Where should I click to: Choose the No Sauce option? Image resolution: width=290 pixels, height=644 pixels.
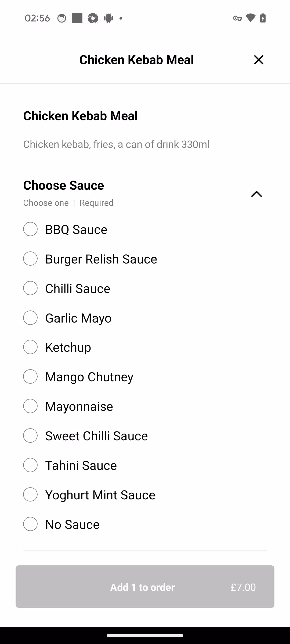30,524
